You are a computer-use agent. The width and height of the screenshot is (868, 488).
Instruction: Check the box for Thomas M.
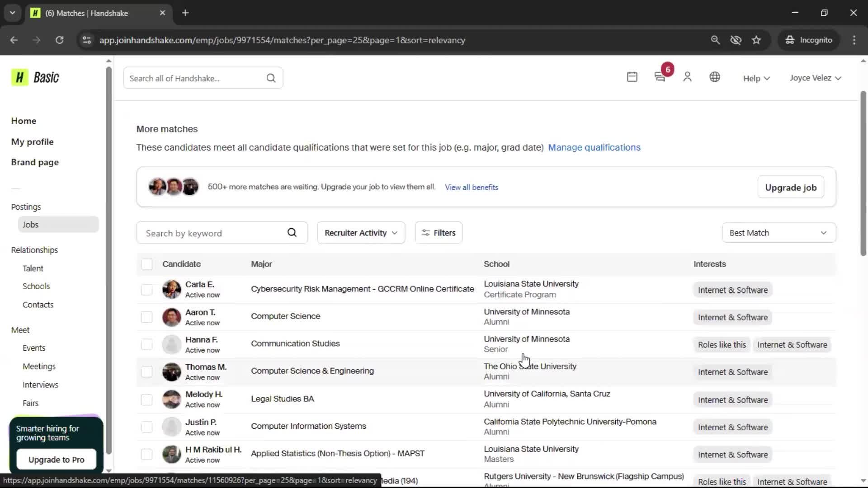coord(146,372)
